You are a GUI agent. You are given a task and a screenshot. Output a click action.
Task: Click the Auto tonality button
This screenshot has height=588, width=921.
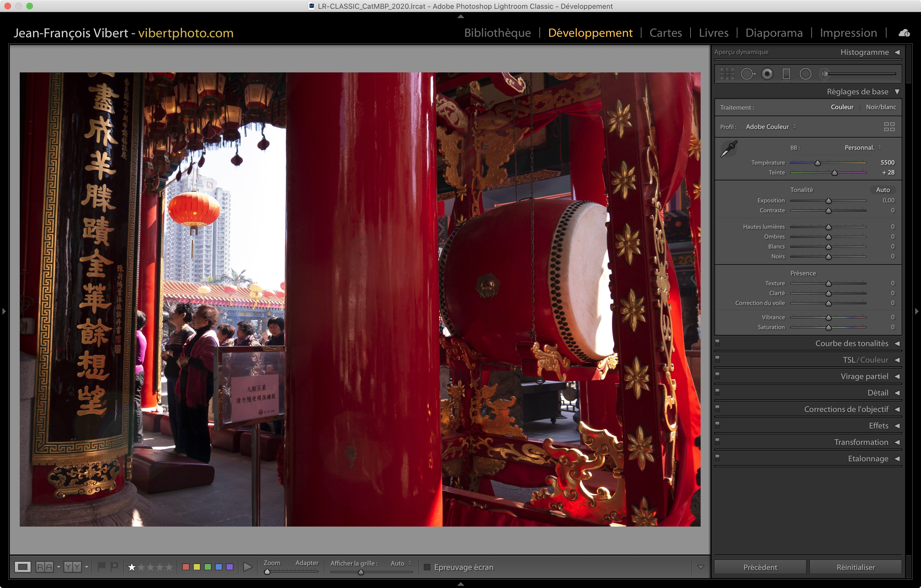883,190
